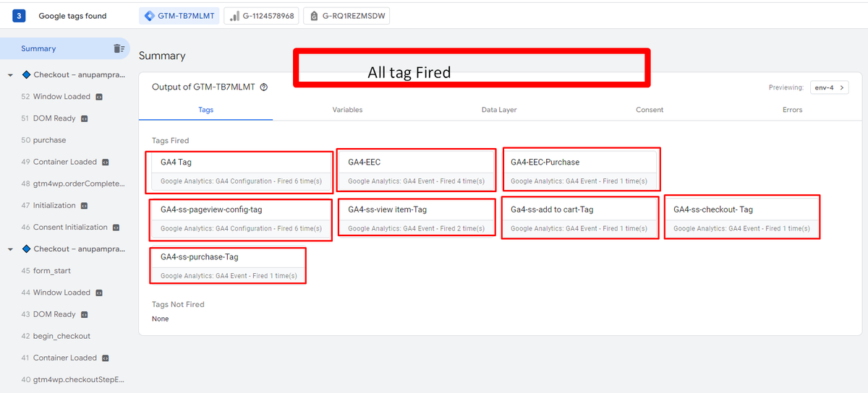Click the code icon beside 47 Initialization
This screenshot has width=868, height=393.
84,206
